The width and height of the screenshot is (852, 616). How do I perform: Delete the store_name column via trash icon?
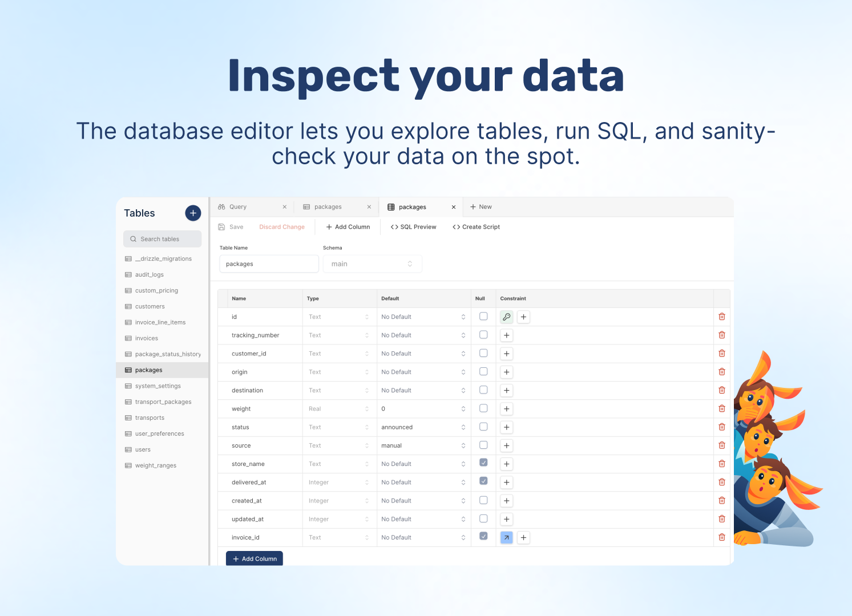click(x=722, y=464)
